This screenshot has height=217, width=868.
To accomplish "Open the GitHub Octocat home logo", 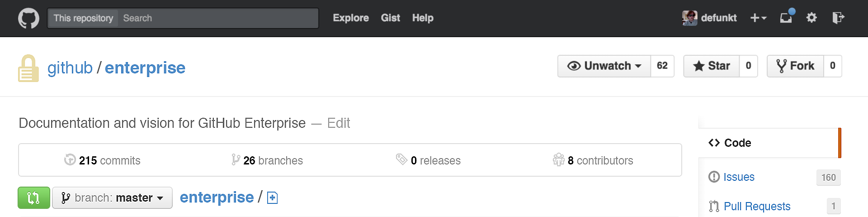I will (28, 18).
